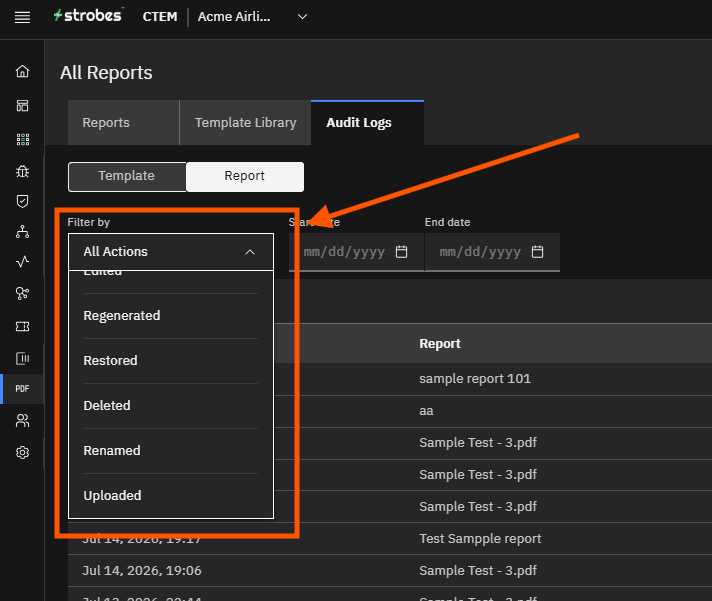The height and width of the screenshot is (601, 712).
Task: Select the Audit Logs tab
Action: [x=367, y=123]
